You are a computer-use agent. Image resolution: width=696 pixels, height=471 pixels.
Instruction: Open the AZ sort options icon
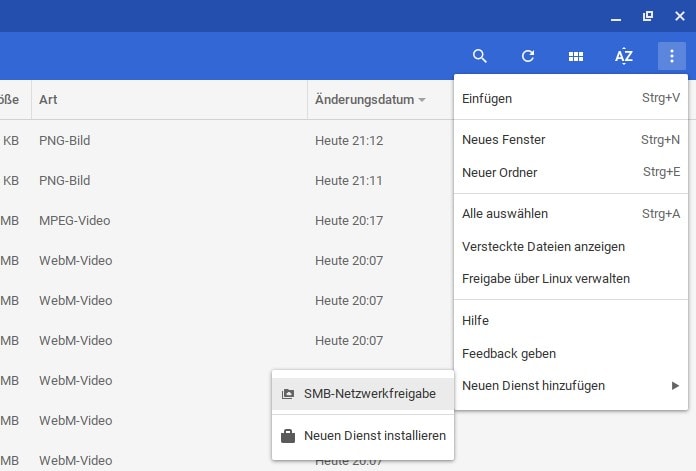pos(624,56)
